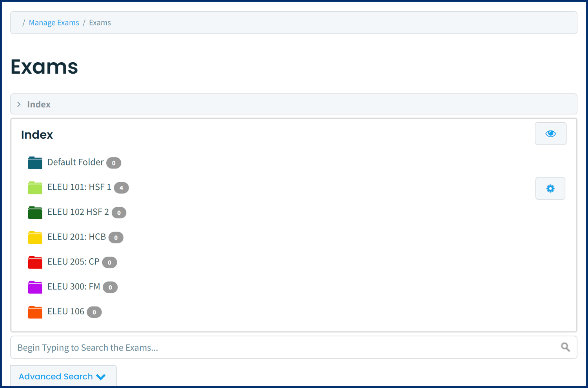Screen dimensions: 588x388
Task: Open the purple ELEU 300: FM folder icon
Action: 35,287
